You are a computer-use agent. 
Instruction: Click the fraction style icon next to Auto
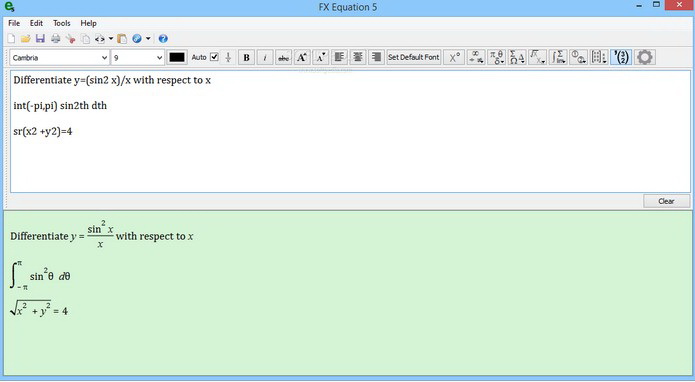(228, 58)
